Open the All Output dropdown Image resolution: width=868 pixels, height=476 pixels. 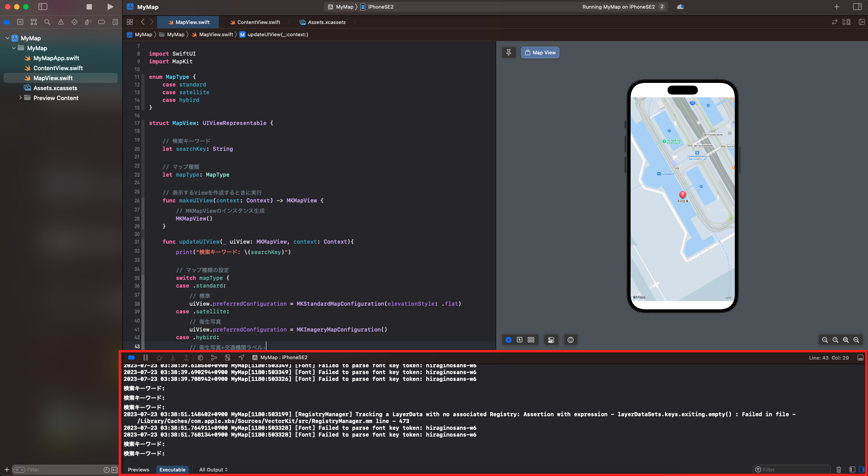tap(213, 470)
